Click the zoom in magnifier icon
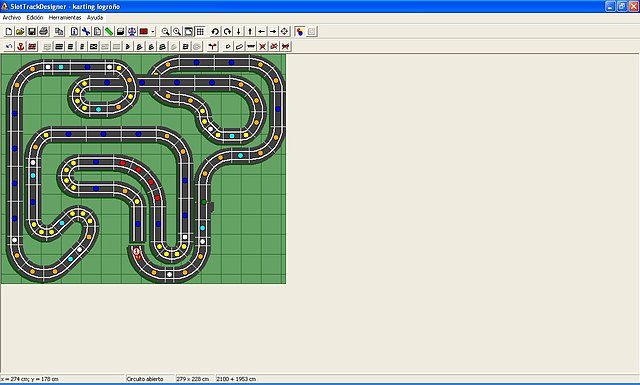The image size is (640, 385). tap(165, 31)
